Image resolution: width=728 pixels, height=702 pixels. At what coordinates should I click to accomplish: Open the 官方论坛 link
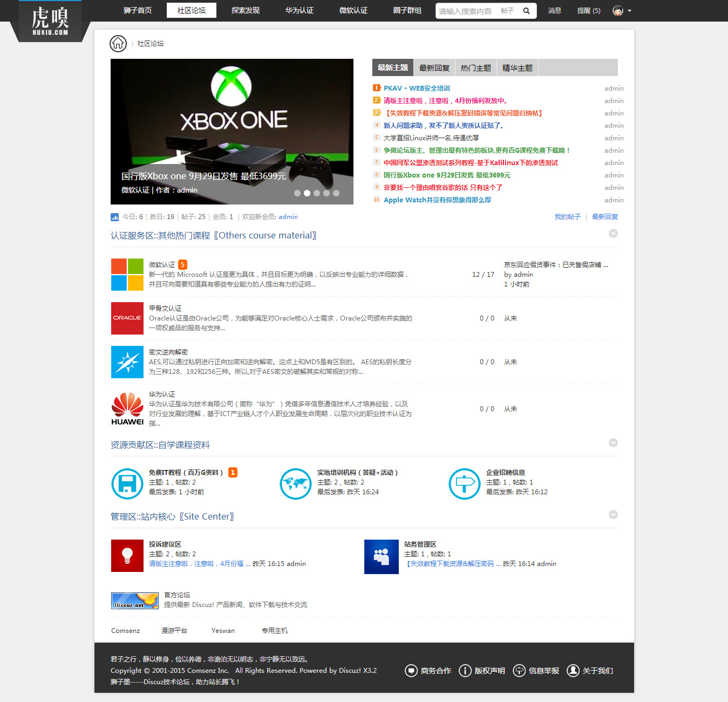click(x=177, y=595)
